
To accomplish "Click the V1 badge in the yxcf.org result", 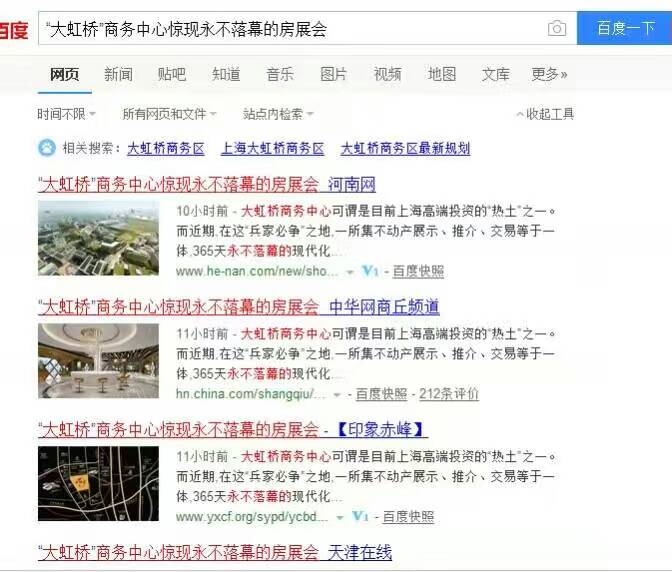I will coord(360,516).
